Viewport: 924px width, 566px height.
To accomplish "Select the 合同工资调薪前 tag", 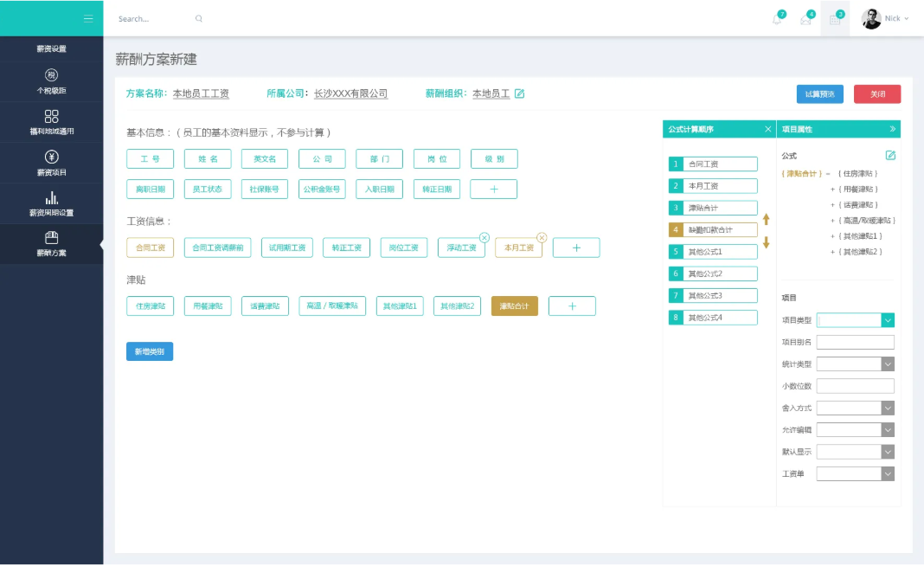I will pos(217,248).
